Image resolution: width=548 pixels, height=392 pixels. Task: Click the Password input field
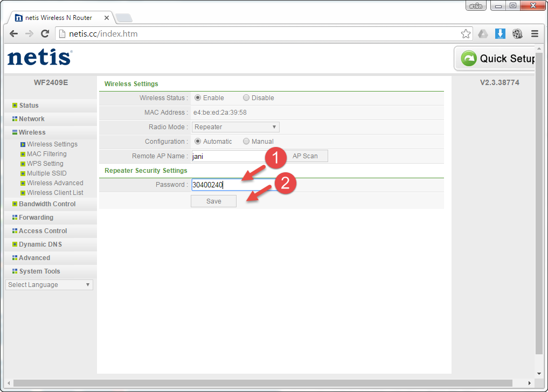(x=234, y=185)
